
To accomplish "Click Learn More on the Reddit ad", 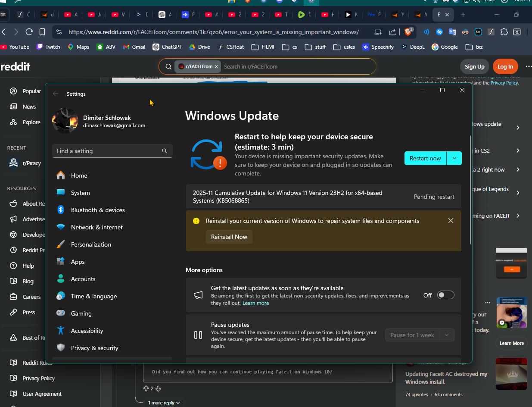I will (512, 343).
